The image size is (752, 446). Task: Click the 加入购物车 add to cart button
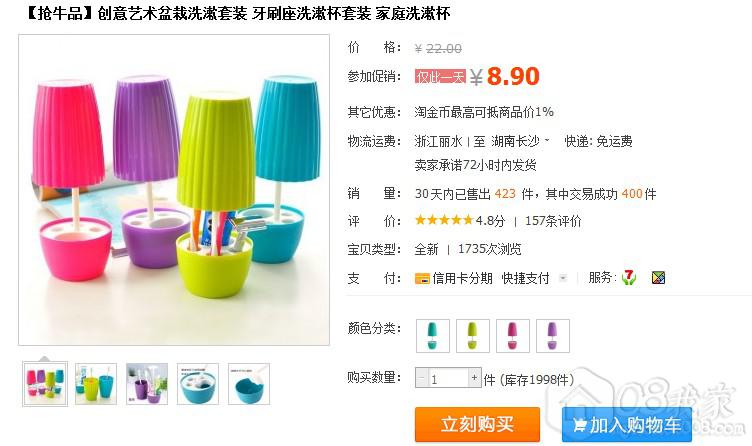(x=627, y=424)
